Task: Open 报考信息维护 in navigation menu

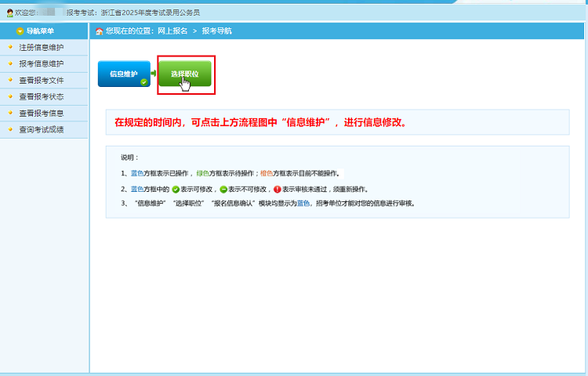Action: [x=42, y=63]
